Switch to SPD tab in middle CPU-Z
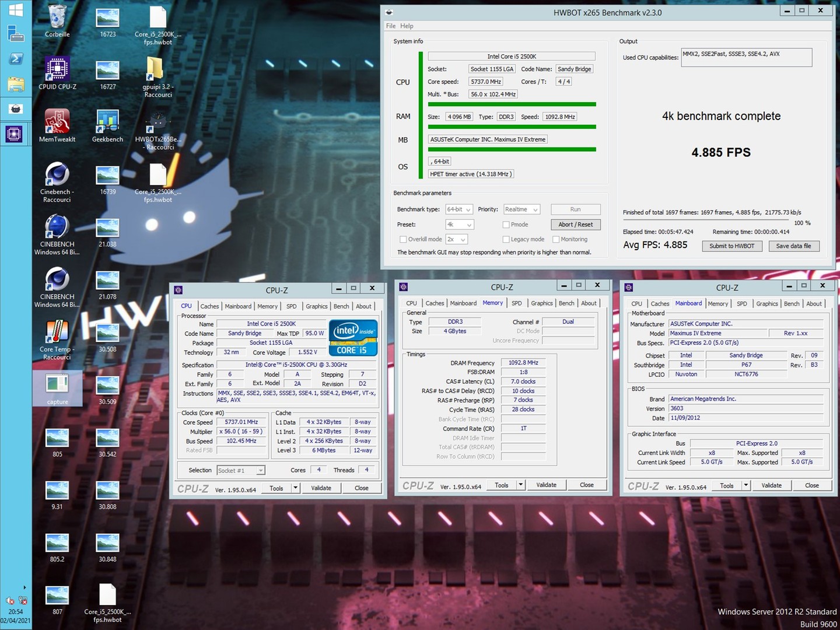Viewport: 840px width, 630px height. (x=517, y=303)
